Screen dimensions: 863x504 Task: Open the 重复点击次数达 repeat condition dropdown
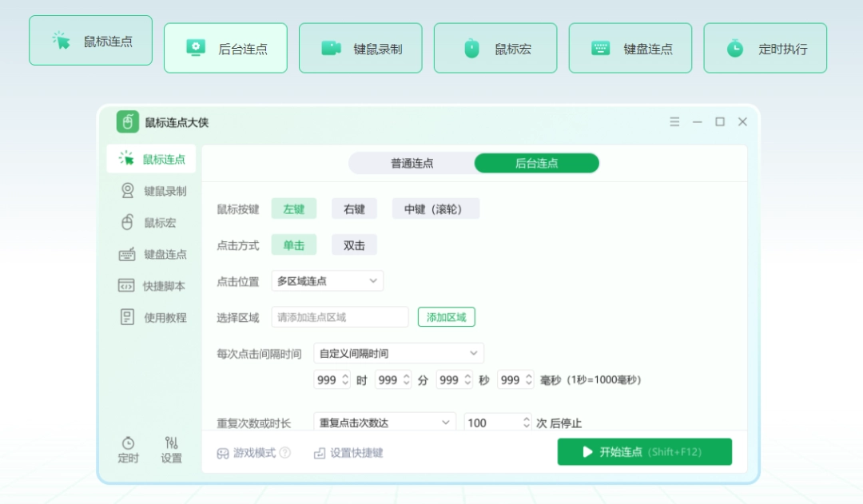384,421
